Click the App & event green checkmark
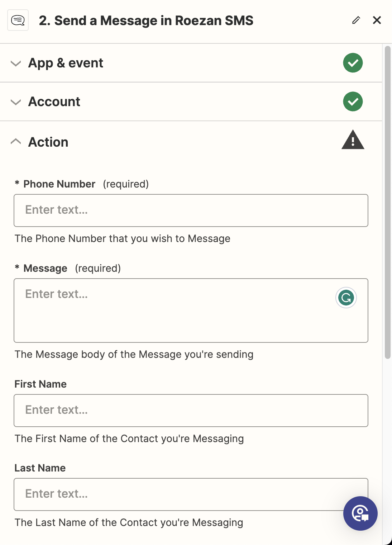392x545 pixels. coord(353,63)
